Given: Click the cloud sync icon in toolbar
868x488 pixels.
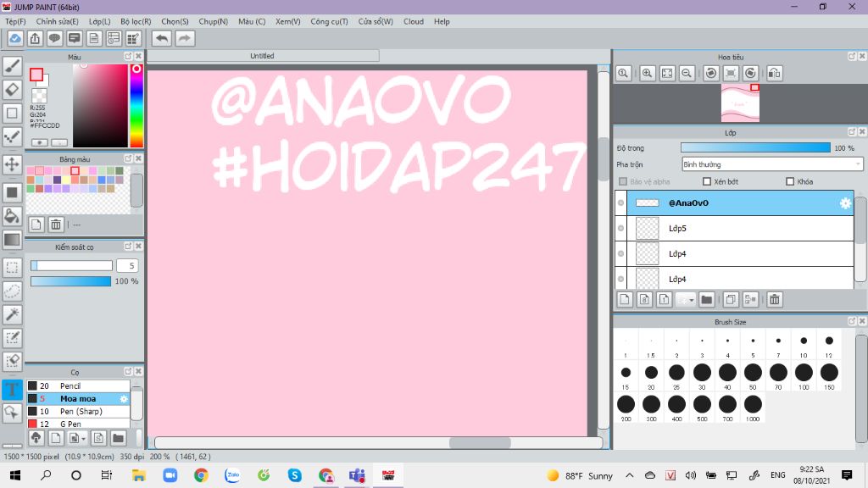Looking at the screenshot, I should pos(15,38).
